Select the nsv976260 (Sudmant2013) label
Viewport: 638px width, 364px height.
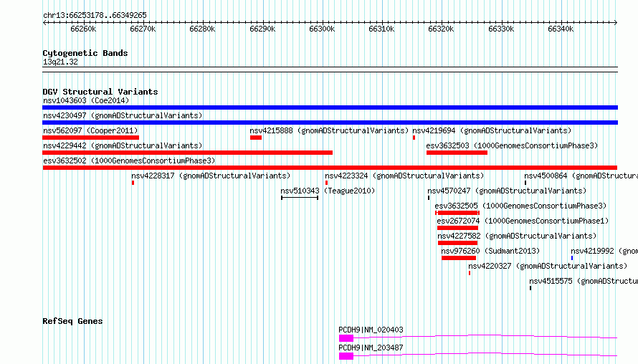click(x=490, y=251)
